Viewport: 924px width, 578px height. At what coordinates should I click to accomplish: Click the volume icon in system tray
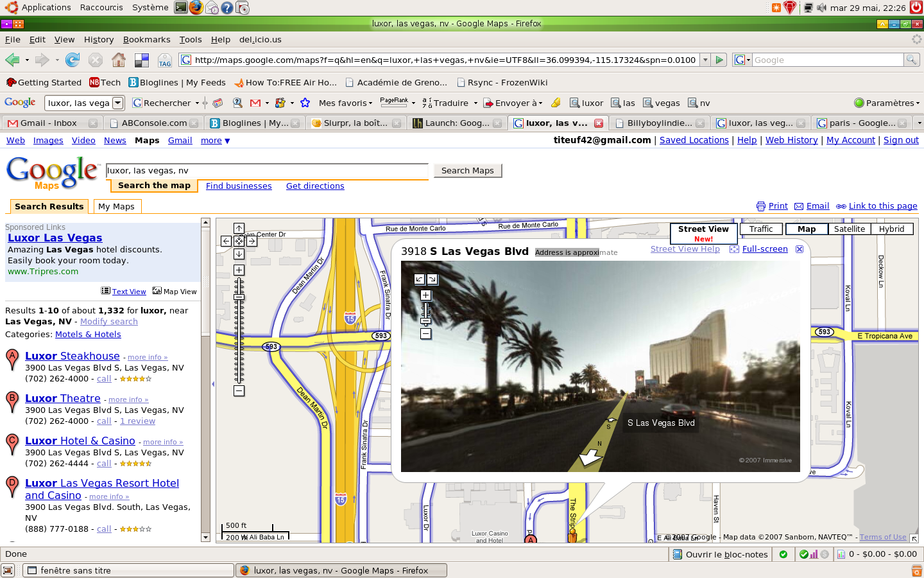coord(821,8)
